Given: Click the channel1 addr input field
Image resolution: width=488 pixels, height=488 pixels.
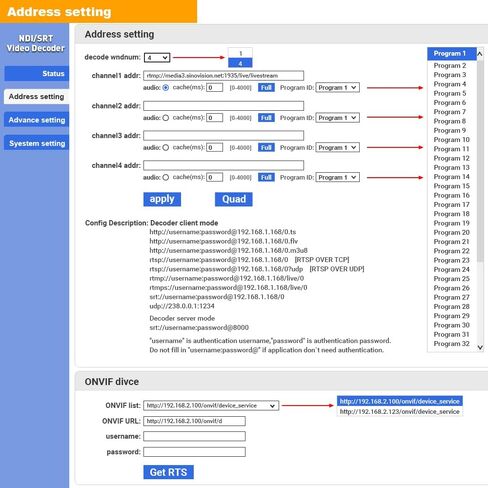Looking at the screenshot, I should pyautogui.click(x=224, y=76).
